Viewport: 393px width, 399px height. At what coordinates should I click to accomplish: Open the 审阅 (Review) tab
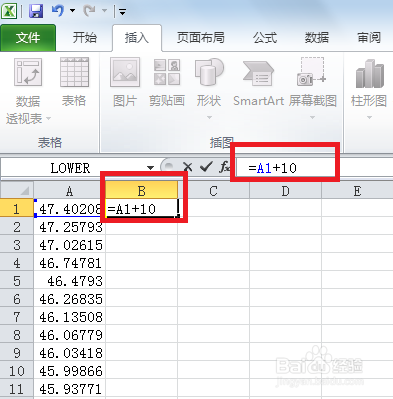[x=369, y=38]
